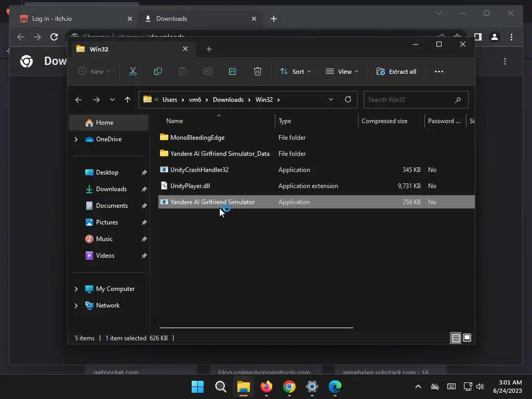Open Windows Start menu

(x=197, y=387)
